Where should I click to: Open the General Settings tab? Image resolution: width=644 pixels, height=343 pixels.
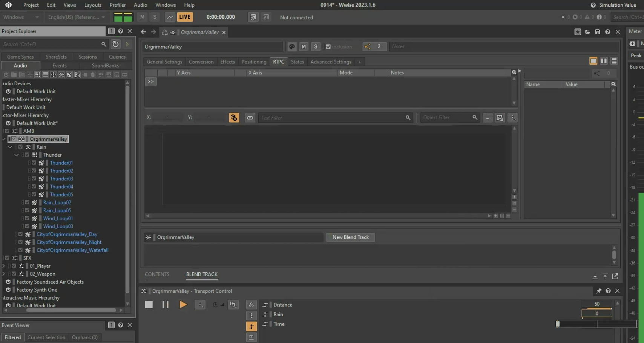tap(164, 62)
